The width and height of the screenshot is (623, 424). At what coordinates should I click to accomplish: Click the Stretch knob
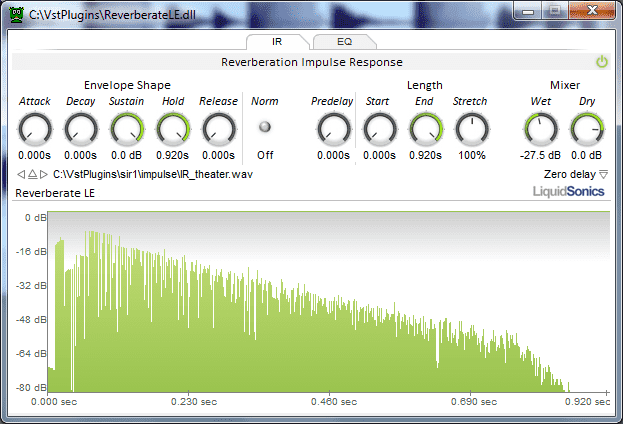pyautogui.click(x=470, y=128)
